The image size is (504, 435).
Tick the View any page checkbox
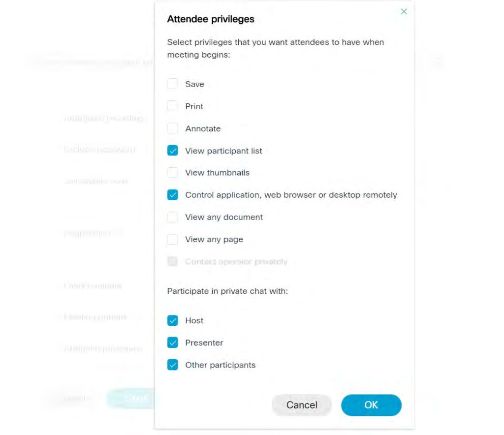172,239
